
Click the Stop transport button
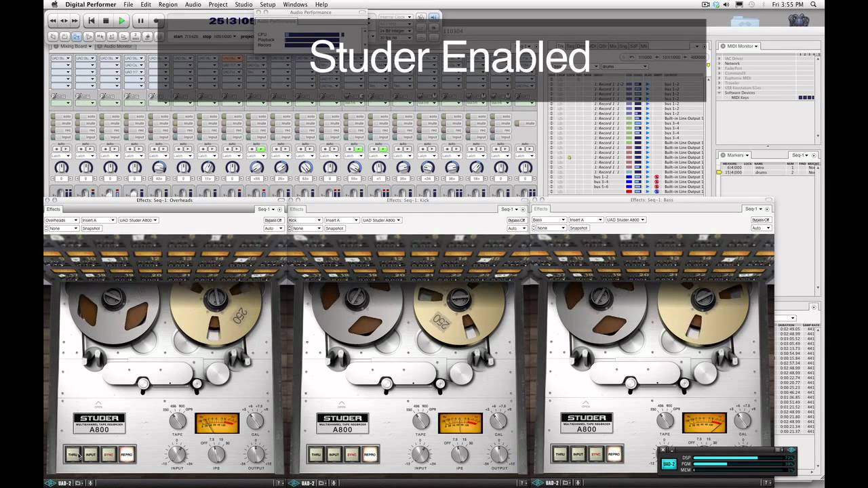click(x=106, y=21)
